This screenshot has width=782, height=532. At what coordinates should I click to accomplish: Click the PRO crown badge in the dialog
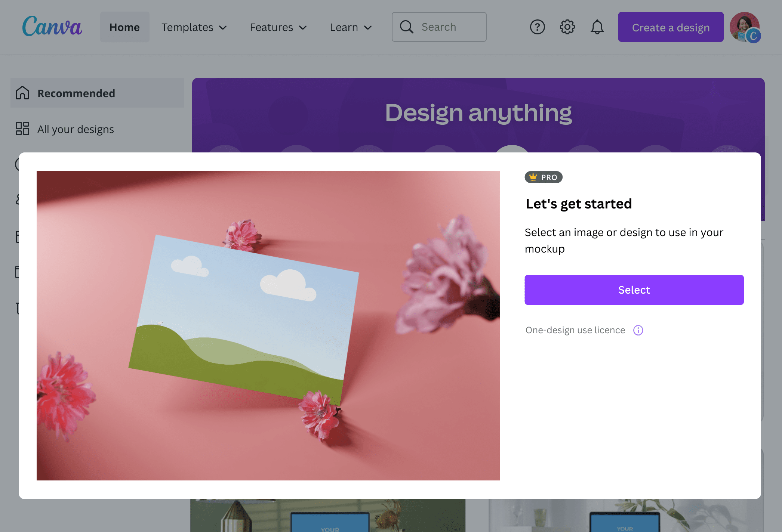[x=544, y=177]
